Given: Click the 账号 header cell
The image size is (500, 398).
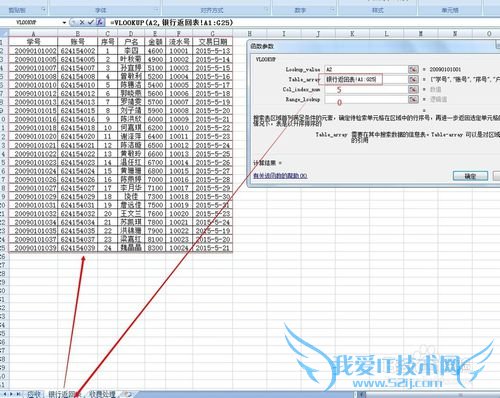Looking at the screenshot, I should (77, 42).
